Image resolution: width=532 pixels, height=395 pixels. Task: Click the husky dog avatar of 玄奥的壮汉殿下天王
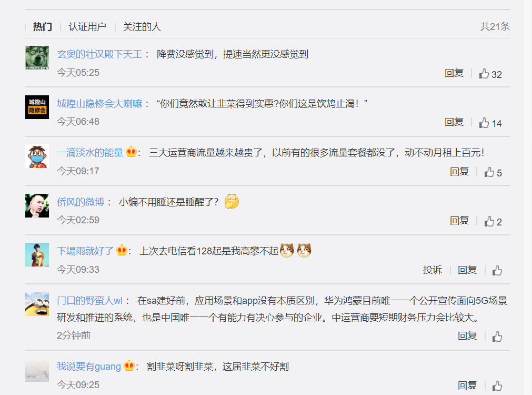37,58
